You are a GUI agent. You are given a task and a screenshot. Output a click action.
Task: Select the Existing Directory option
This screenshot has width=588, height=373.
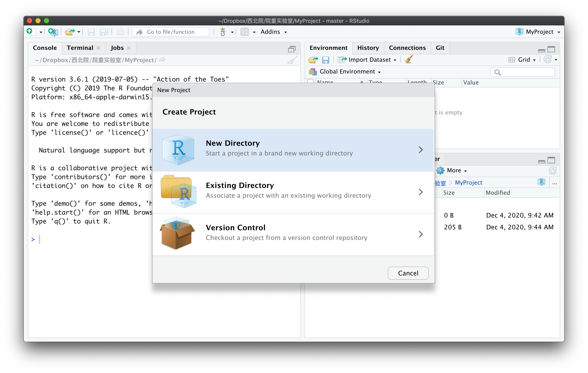[293, 192]
